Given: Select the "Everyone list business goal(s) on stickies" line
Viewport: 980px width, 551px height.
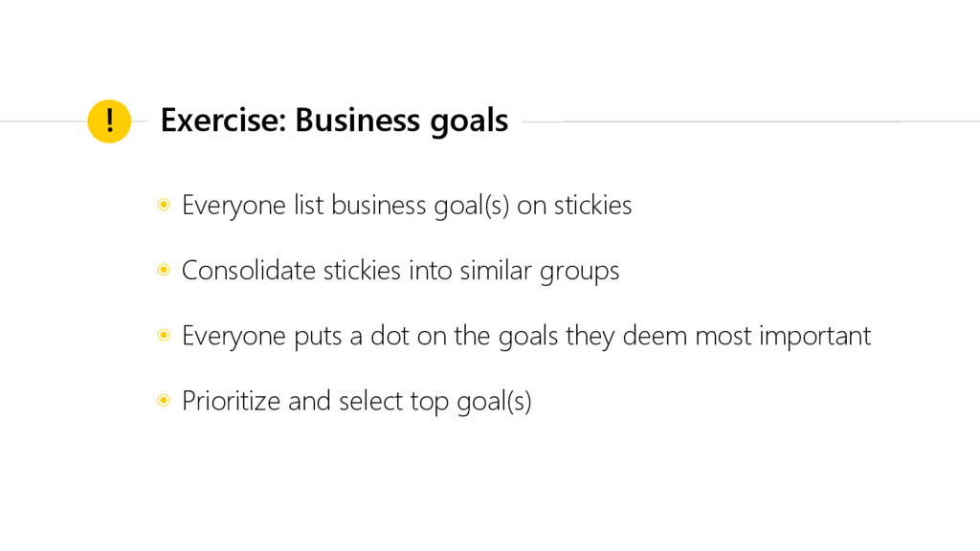Looking at the screenshot, I should tap(407, 206).
